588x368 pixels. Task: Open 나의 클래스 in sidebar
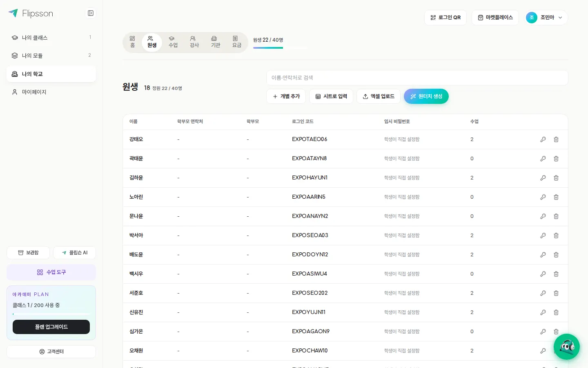[x=51, y=38]
